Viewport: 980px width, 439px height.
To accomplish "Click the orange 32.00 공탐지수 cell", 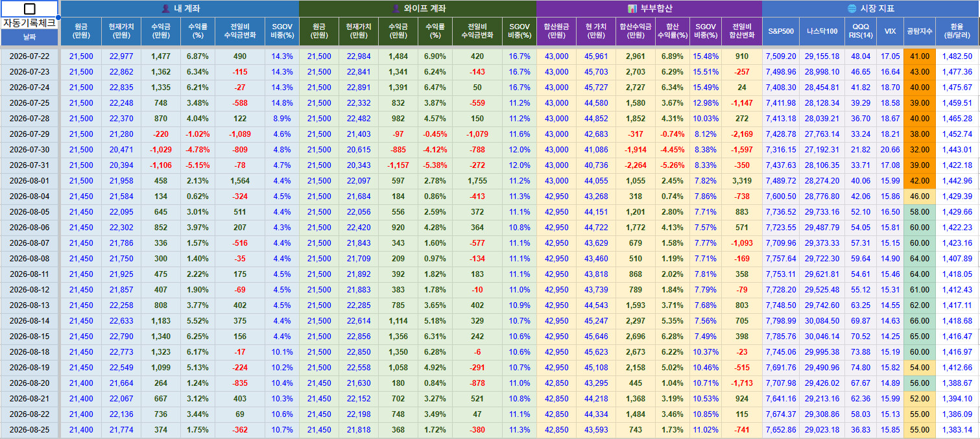I will [919, 150].
